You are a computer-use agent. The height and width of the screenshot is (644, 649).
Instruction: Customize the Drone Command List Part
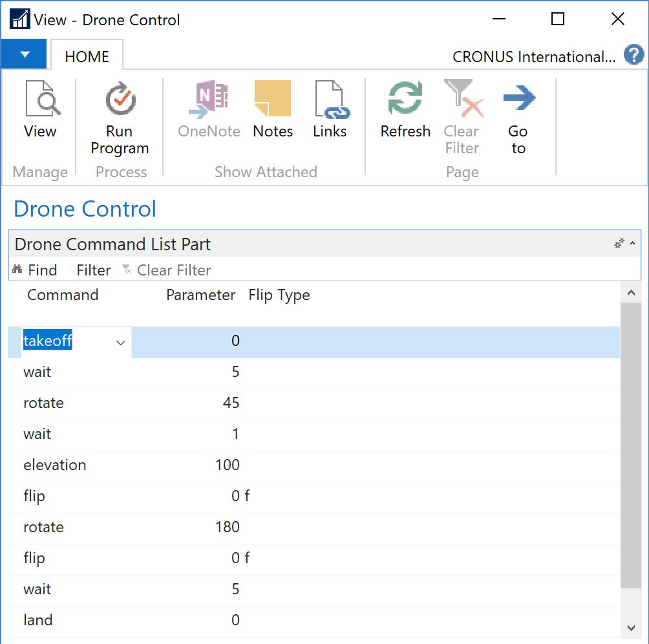pos(619,243)
